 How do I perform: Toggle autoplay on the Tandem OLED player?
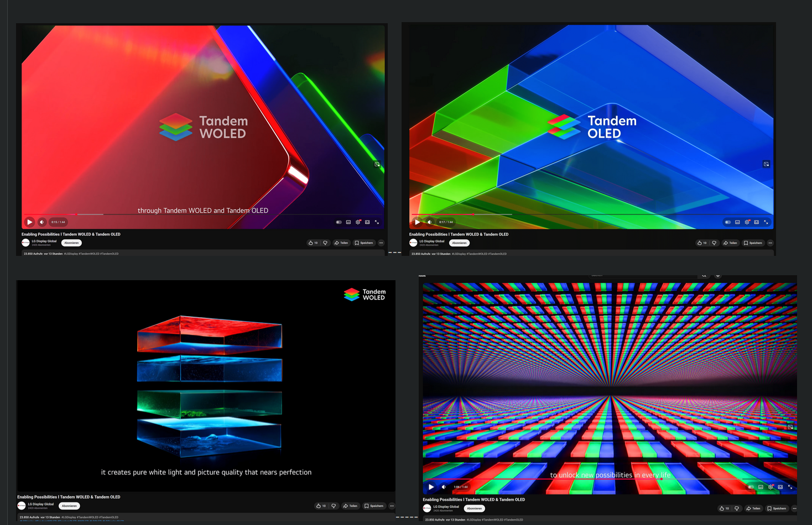727,222
